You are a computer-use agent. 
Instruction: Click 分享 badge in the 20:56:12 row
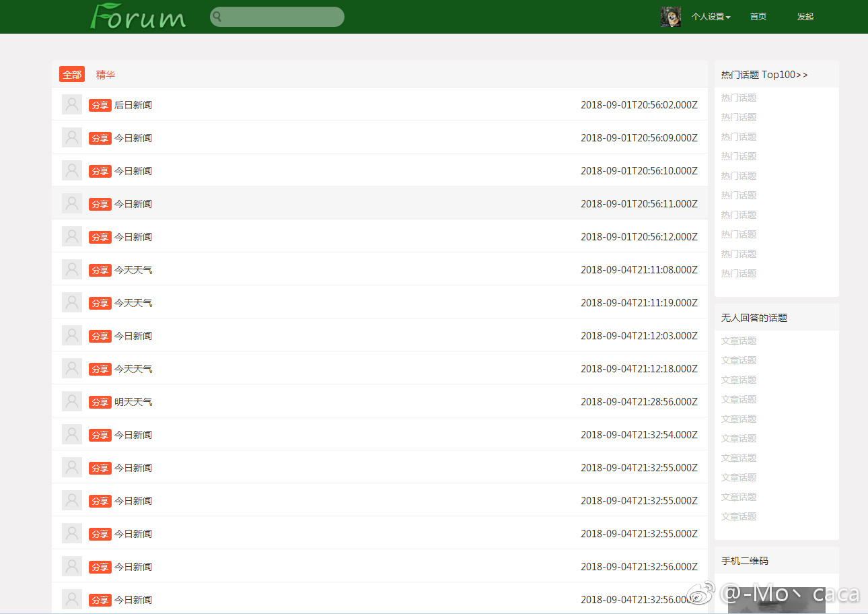tap(100, 237)
